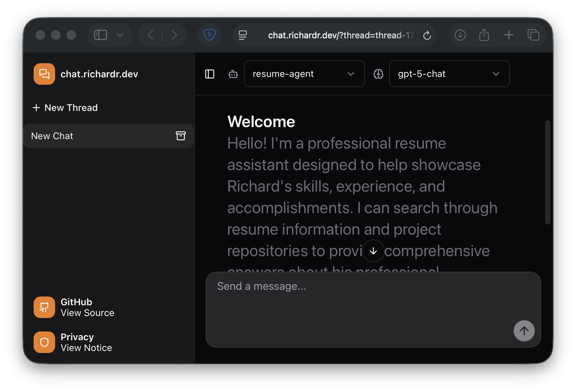This screenshot has width=576, height=392.
Task: Open the resume-agent dropdown
Action: coord(304,74)
